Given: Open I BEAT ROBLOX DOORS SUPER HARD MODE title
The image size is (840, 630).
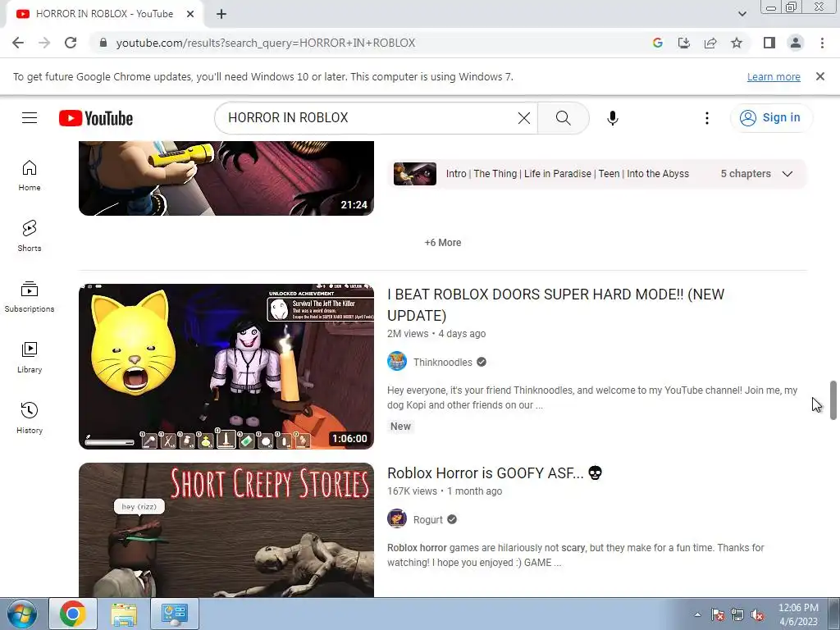Looking at the screenshot, I should pyautogui.click(x=555, y=305).
